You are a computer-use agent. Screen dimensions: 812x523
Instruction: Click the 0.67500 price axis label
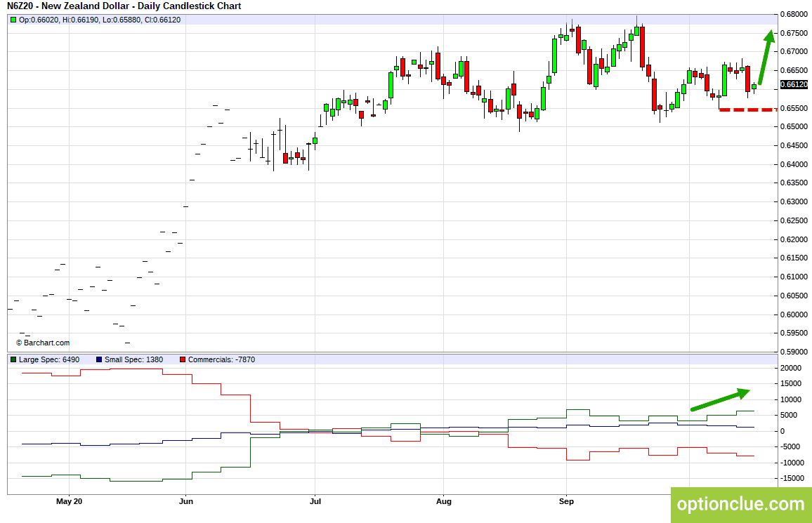[x=794, y=33]
